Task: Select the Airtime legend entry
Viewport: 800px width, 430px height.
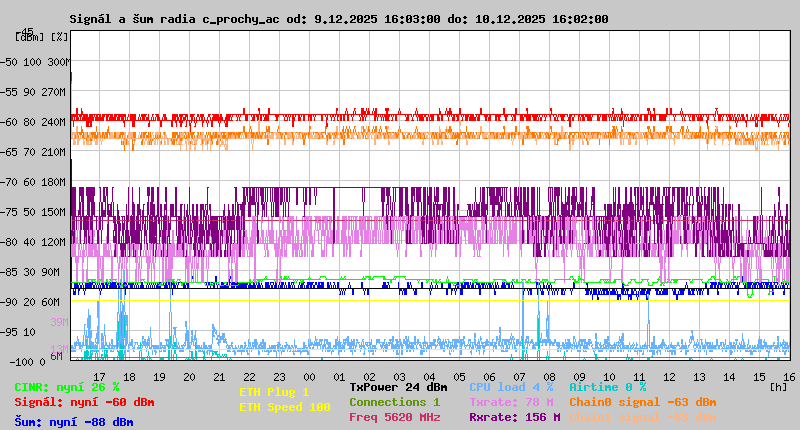Action: tap(607, 387)
